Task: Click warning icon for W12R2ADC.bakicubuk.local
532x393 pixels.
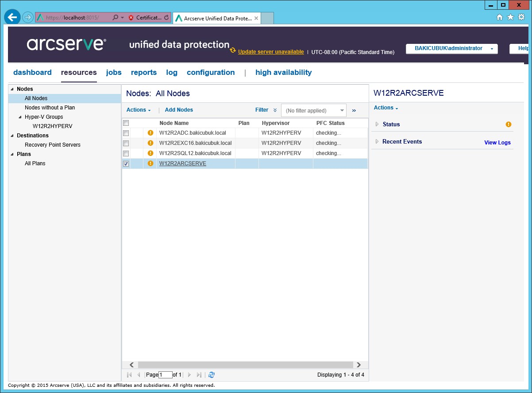Action: pyautogui.click(x=150, y=132)
